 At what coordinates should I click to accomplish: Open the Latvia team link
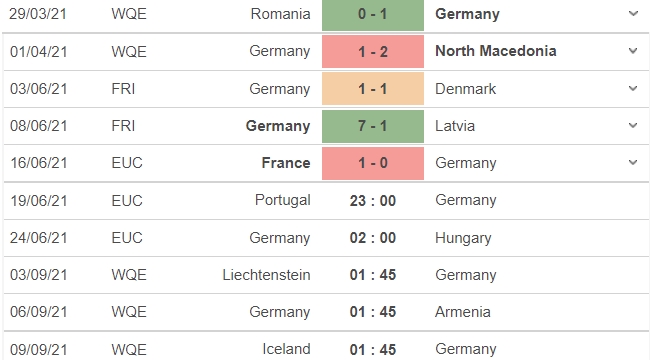(x=455, y=126)
